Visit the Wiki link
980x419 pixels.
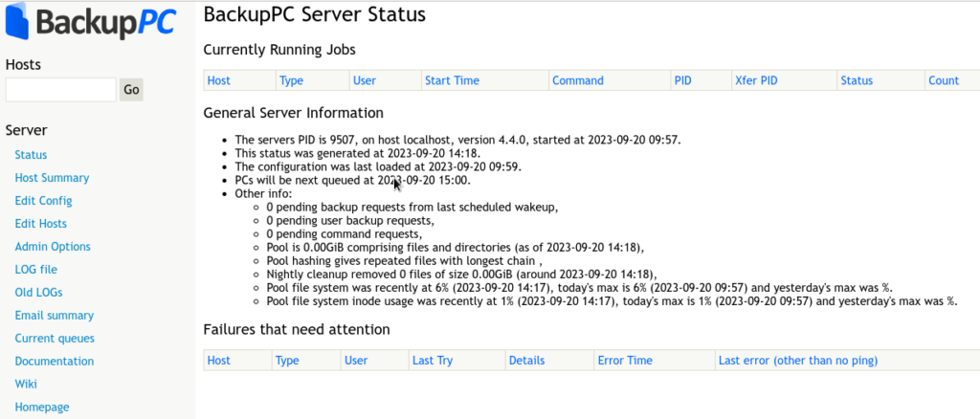point(26,384)
